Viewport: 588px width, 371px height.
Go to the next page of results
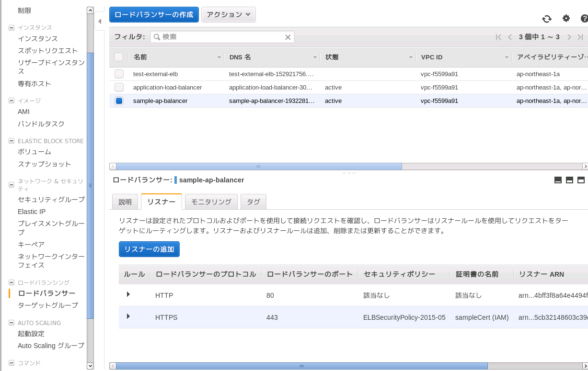(569, 37)
